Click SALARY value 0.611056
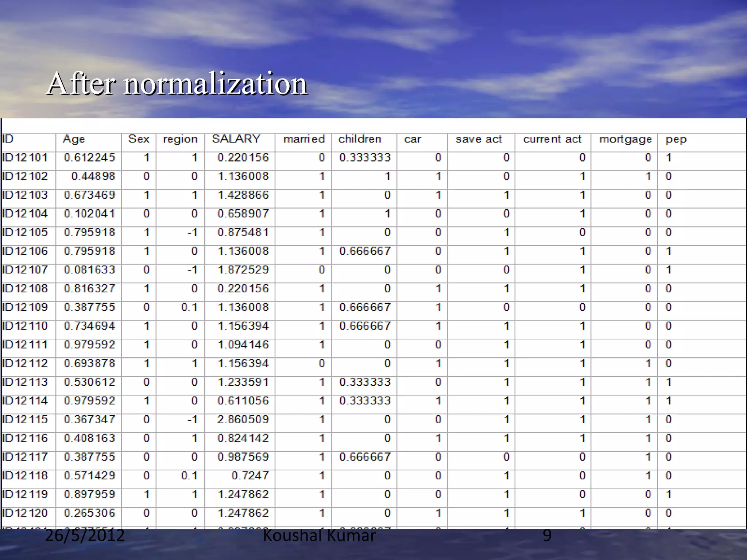The image size is (747, 560). click(243, 401)
